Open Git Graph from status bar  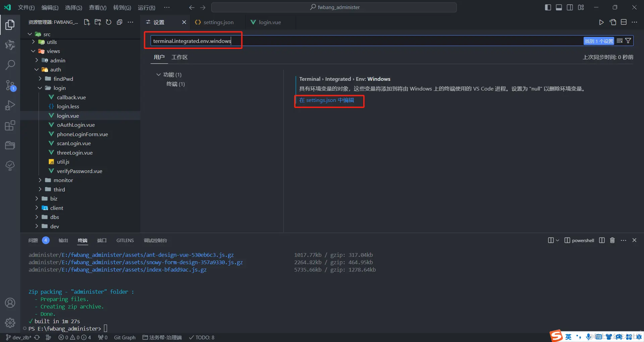pyautogui.click(x=125, y=337)
